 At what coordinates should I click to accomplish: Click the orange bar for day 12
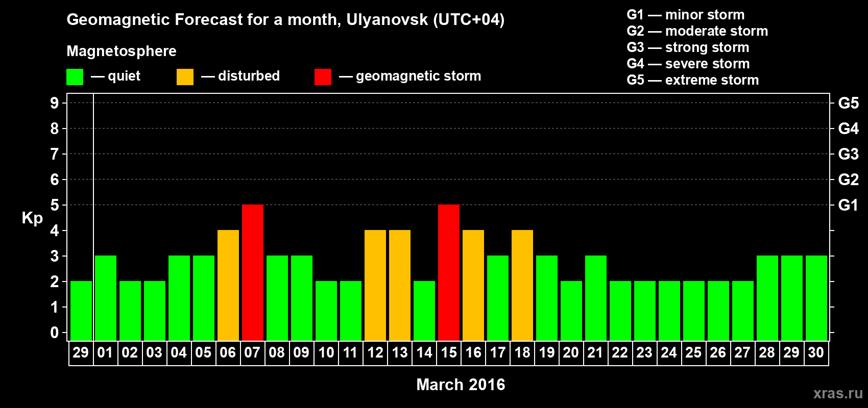tap(375, 285)
